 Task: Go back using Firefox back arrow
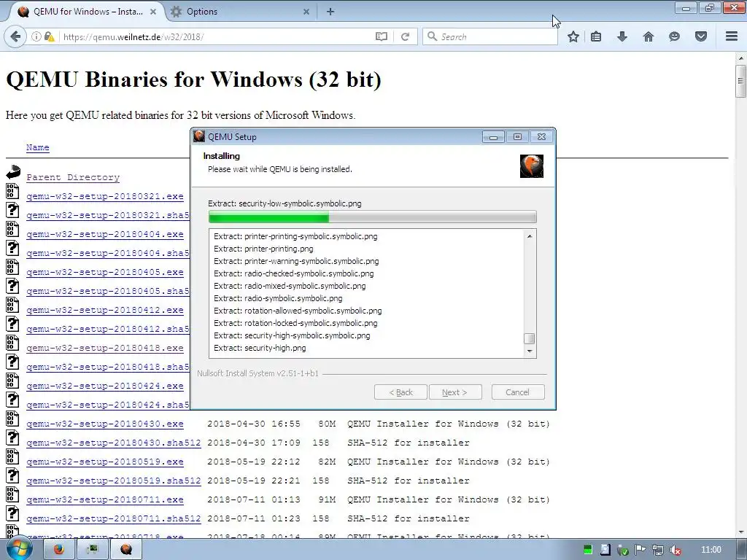click(x=15, y=36)
